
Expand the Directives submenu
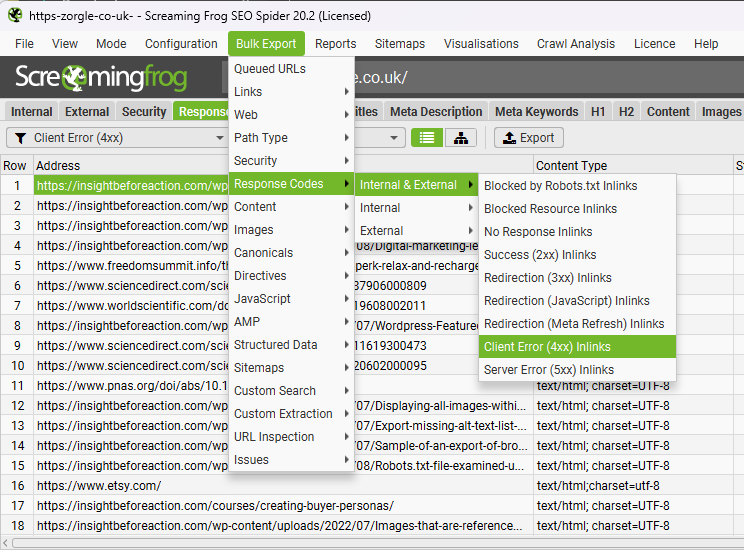[291, 276]
